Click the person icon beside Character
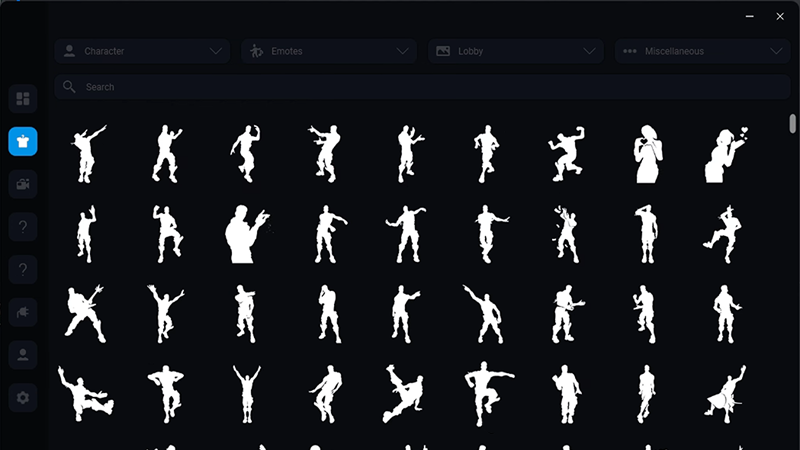800x450 pixels. coord(69,51)
